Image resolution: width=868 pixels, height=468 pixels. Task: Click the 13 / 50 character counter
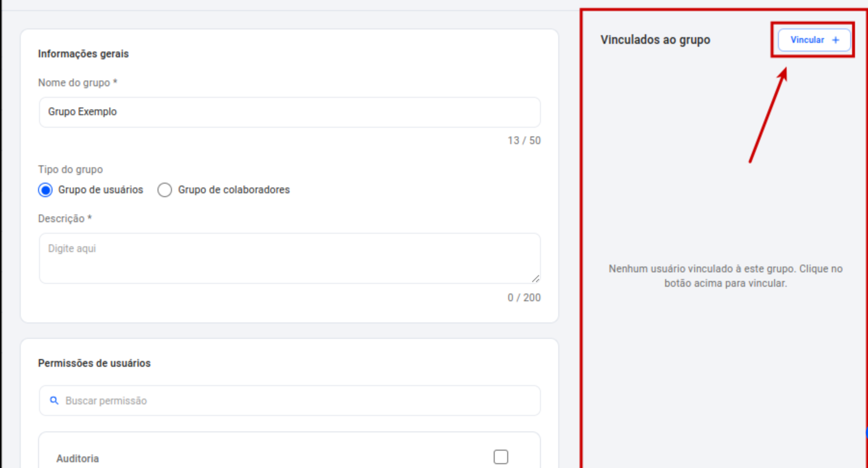click(x=524, y=141)
